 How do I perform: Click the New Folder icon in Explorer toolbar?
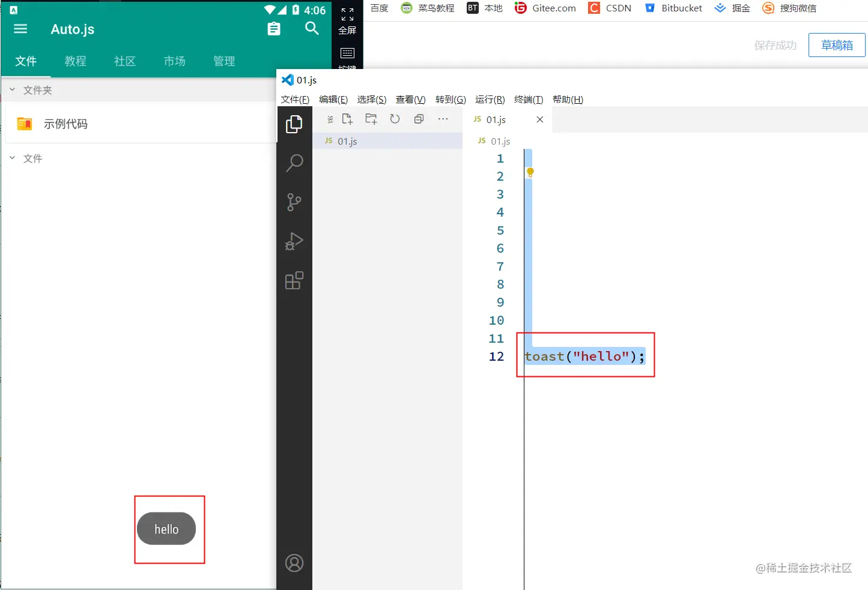371,119
